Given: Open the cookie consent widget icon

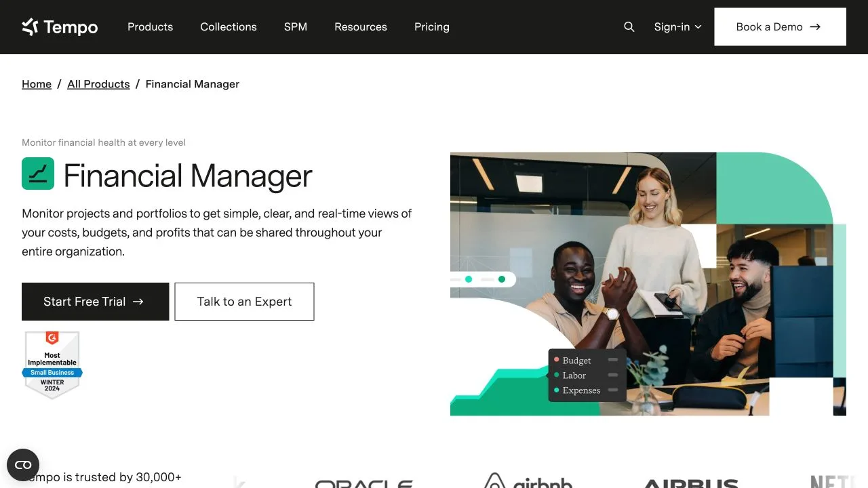Looking at the screenshot, I should click(x=23, y=465).
